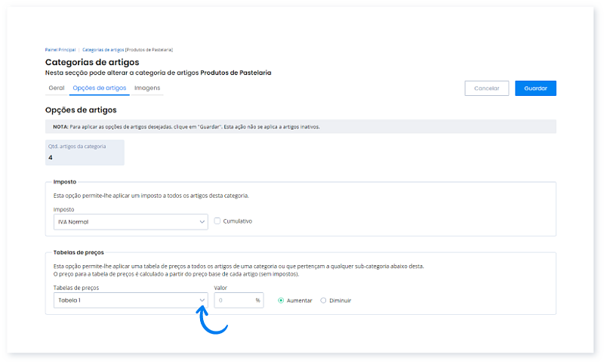
Task: Open the IVA Normal tax combo box
Action: (x=125, y=222)
